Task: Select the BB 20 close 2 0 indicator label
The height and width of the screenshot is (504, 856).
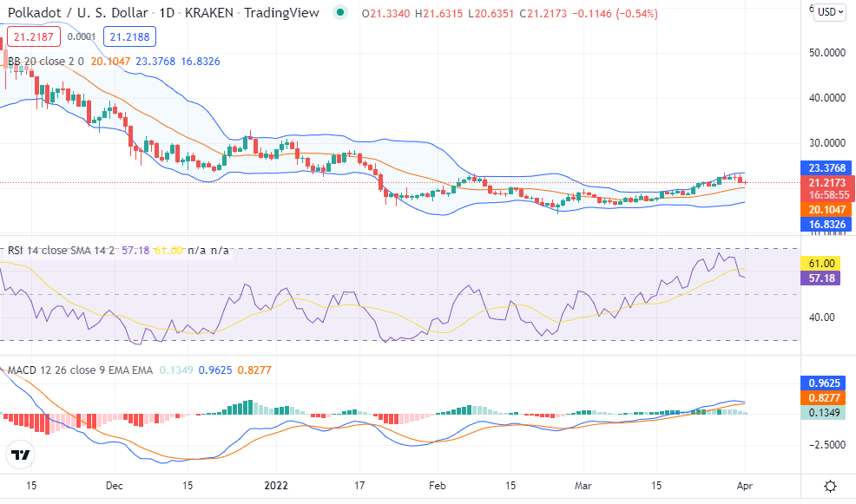Action: click(x=46, y=62)
